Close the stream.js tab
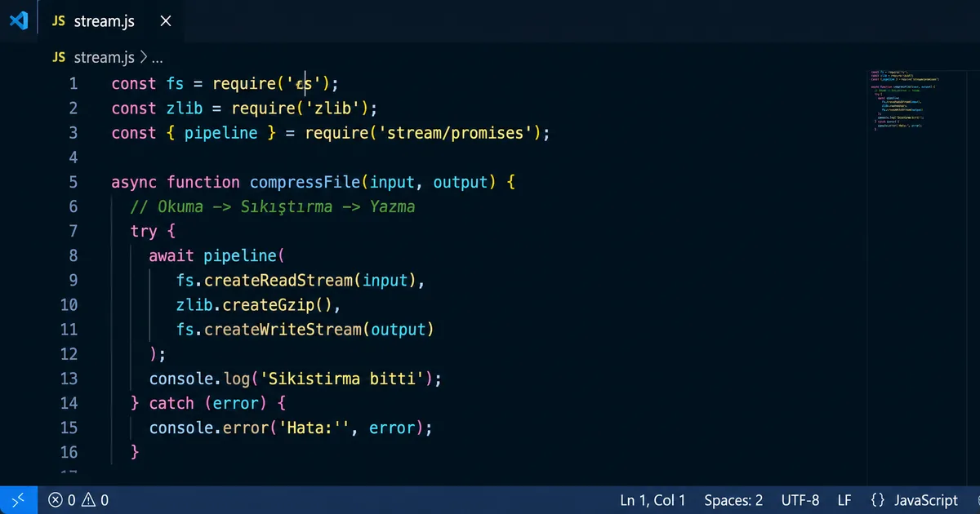Image resolution: width=980 pixels, height=514 pixels. point(166,21)
